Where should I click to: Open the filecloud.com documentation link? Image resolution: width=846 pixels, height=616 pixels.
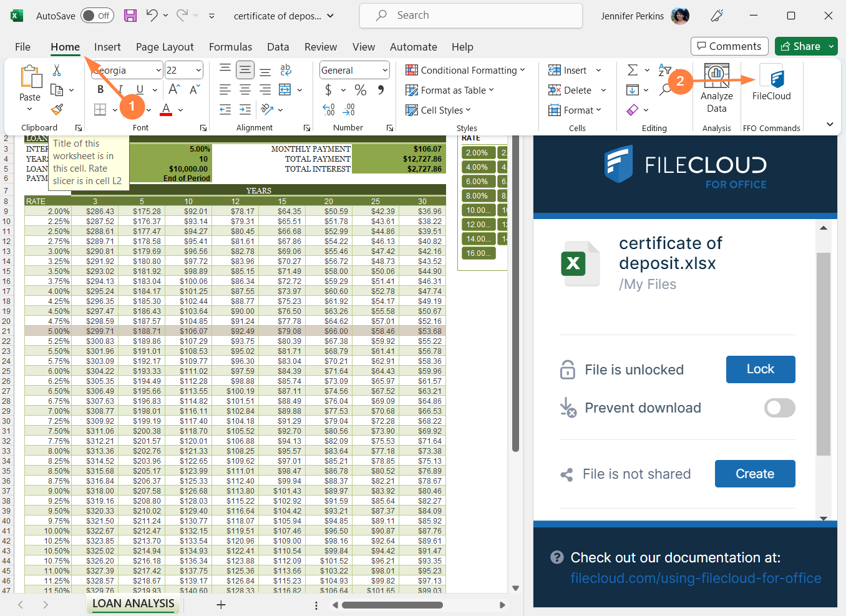click(x=695, y=579)
